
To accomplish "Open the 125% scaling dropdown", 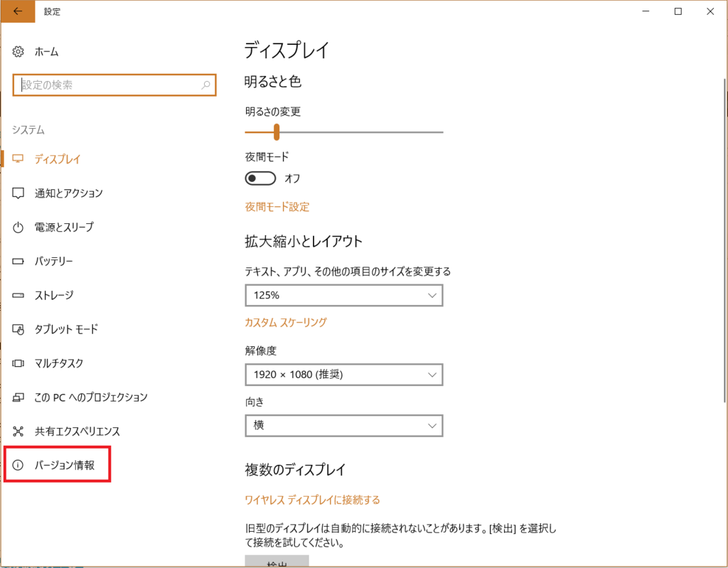I will [x=344, y=296].
